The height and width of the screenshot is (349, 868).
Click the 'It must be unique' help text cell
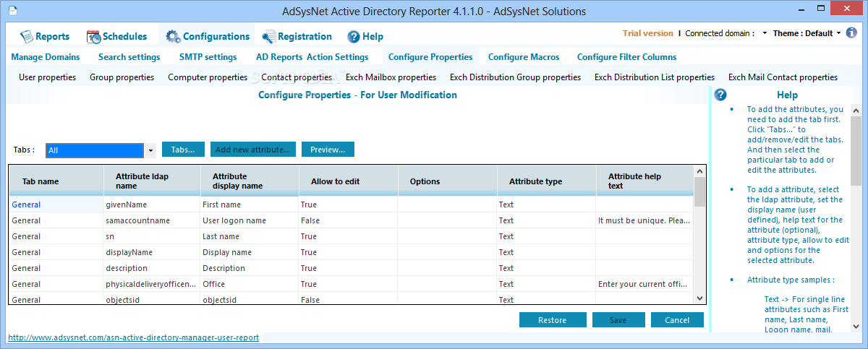coord(644,220)
